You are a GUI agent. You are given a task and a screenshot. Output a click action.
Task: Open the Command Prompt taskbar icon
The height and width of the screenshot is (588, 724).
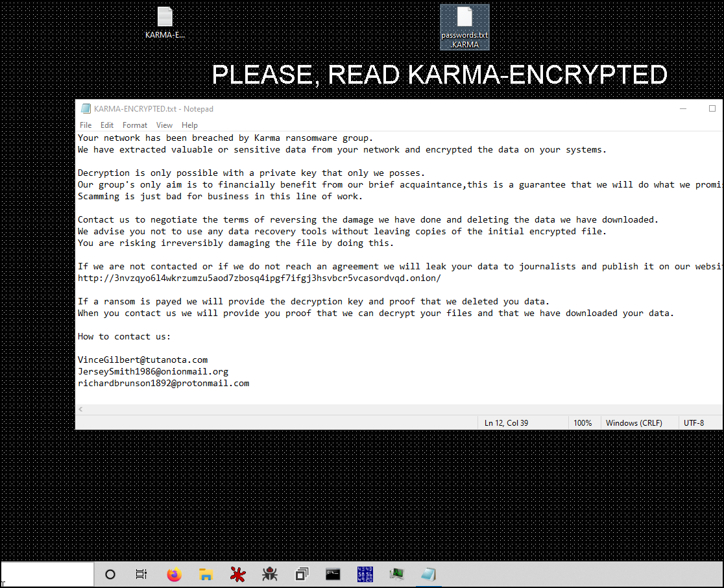pyautogui.click(x=333, y=574)
